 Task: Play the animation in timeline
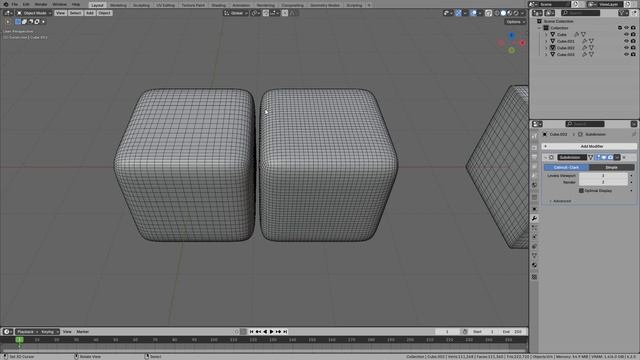[271, 332]
